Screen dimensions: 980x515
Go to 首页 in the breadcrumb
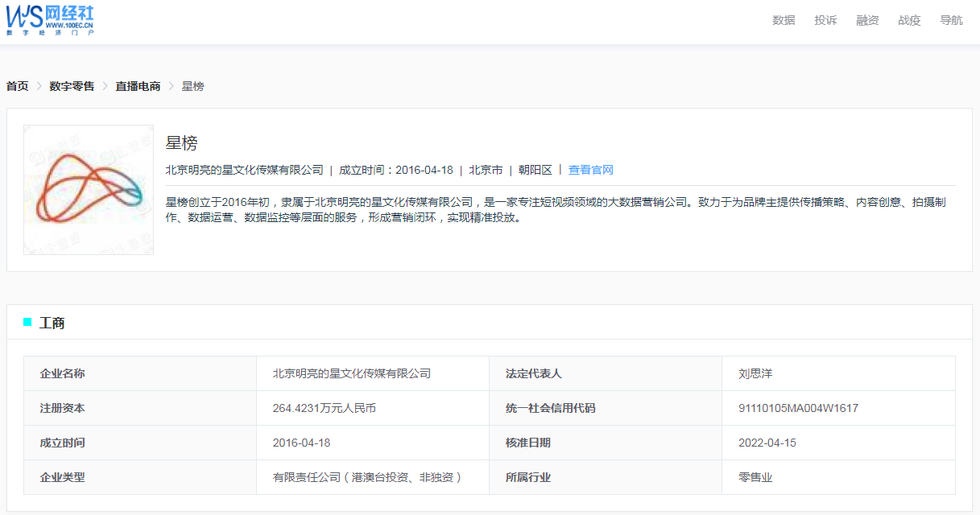[x=18, y=86]
